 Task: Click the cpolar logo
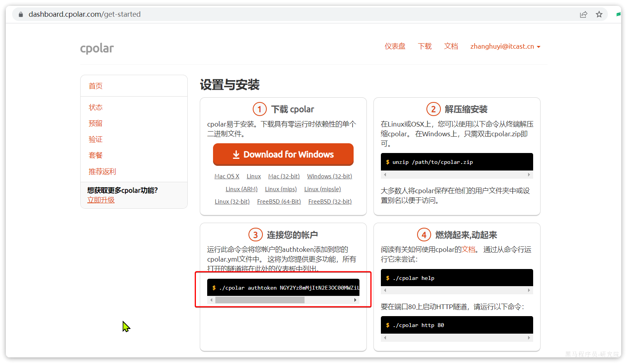97,48
